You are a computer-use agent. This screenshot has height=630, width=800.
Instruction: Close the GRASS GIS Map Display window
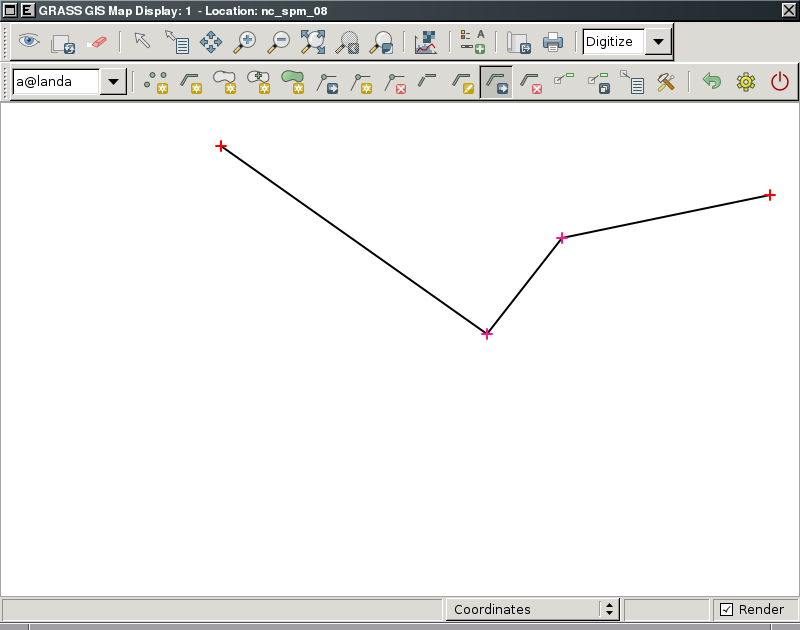pyautogui.click(x=789, y=10)
